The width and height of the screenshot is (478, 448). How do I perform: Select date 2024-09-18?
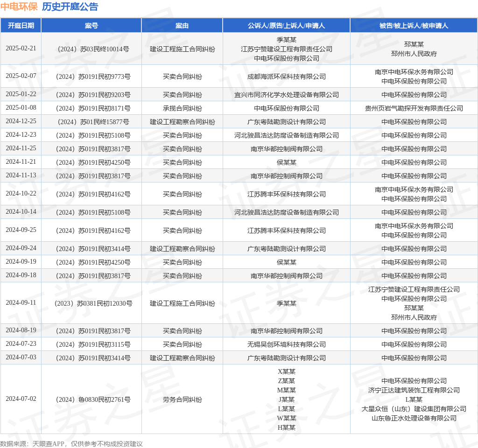[x=21, y=275]
